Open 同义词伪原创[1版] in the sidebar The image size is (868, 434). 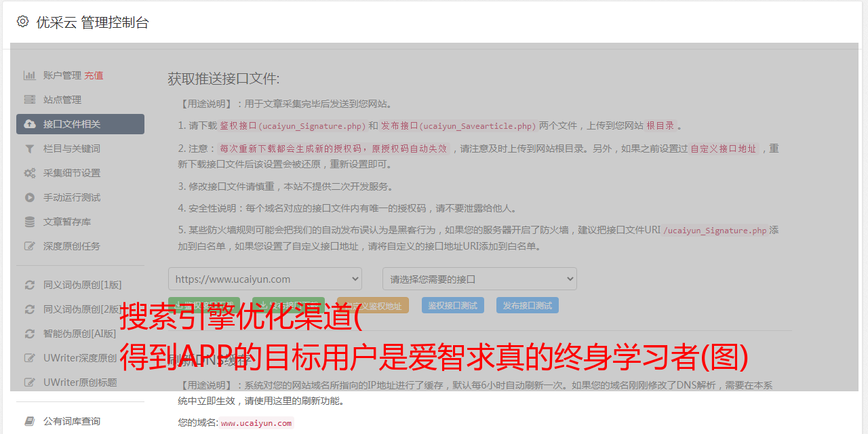[83, 285]
